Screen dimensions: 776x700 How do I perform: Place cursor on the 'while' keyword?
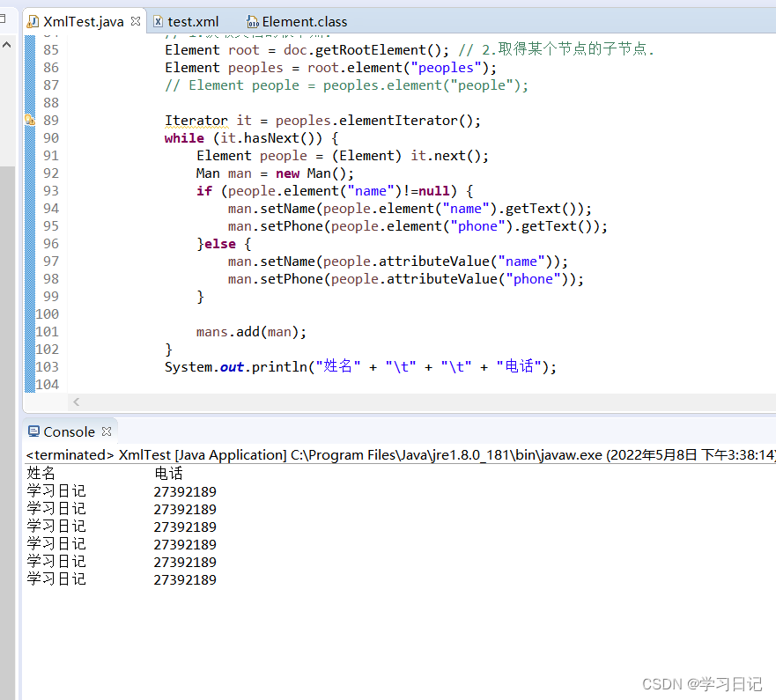(184, 138)
